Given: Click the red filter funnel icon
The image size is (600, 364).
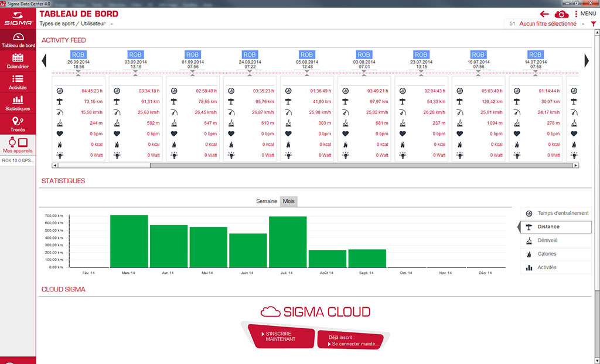Looking at the screenshot, I should [593, 24].
